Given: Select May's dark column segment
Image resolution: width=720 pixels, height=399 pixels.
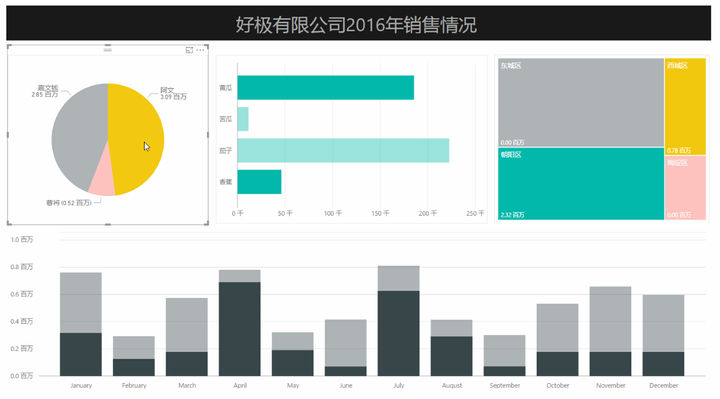Looking at the screenshot, I should point(292,363).
